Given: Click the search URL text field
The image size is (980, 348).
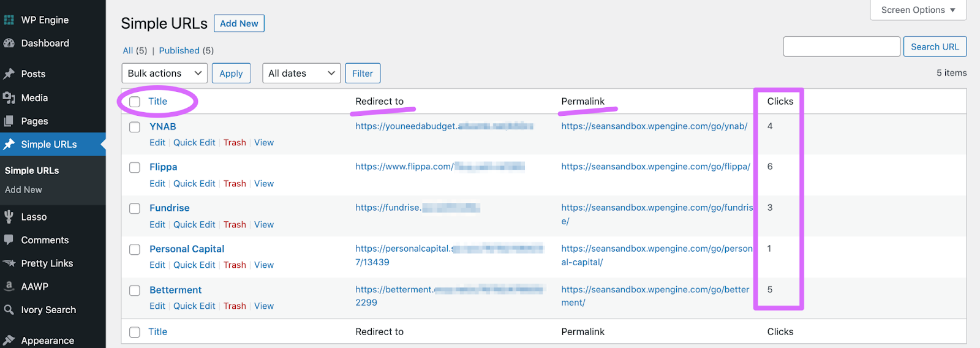Looking at the screenshot, I should (x=842, y=47).
